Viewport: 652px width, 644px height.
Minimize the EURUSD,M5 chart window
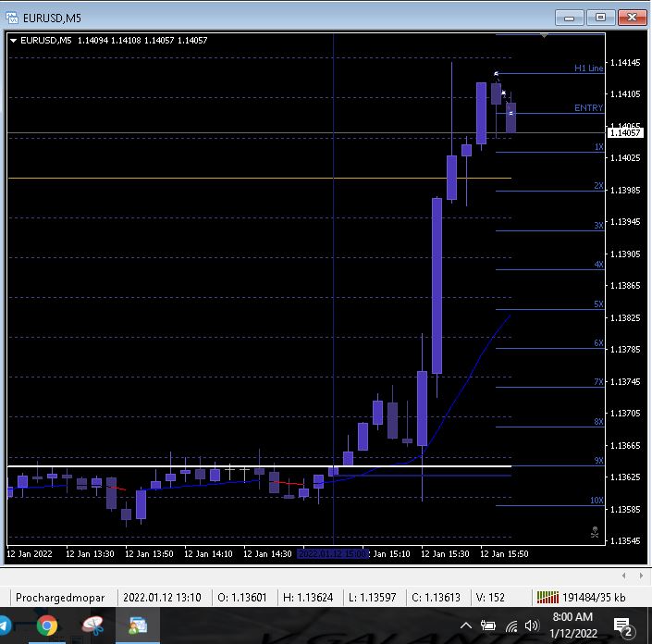[x=570, y=18]
